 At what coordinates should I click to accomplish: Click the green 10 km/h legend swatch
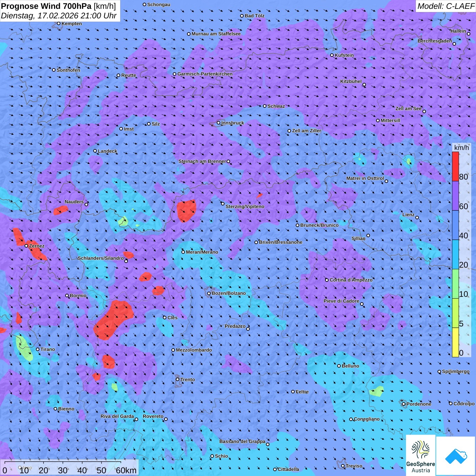click(x=455, y=284)
